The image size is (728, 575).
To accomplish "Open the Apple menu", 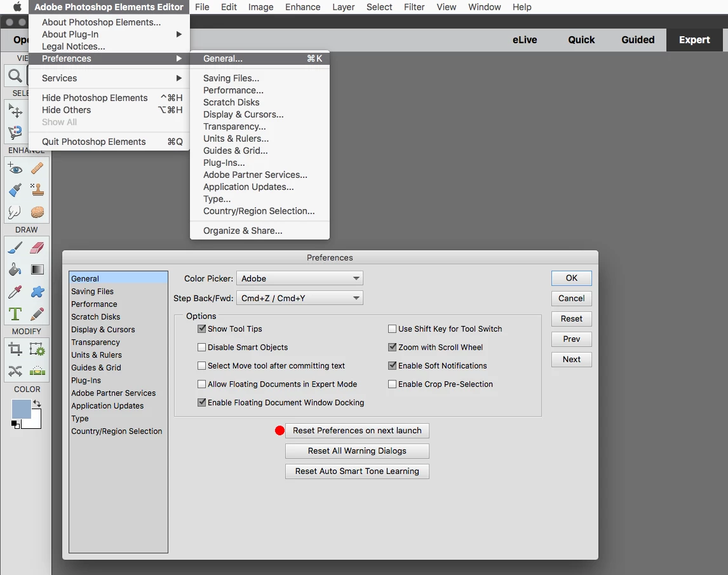I will point(17,7).
